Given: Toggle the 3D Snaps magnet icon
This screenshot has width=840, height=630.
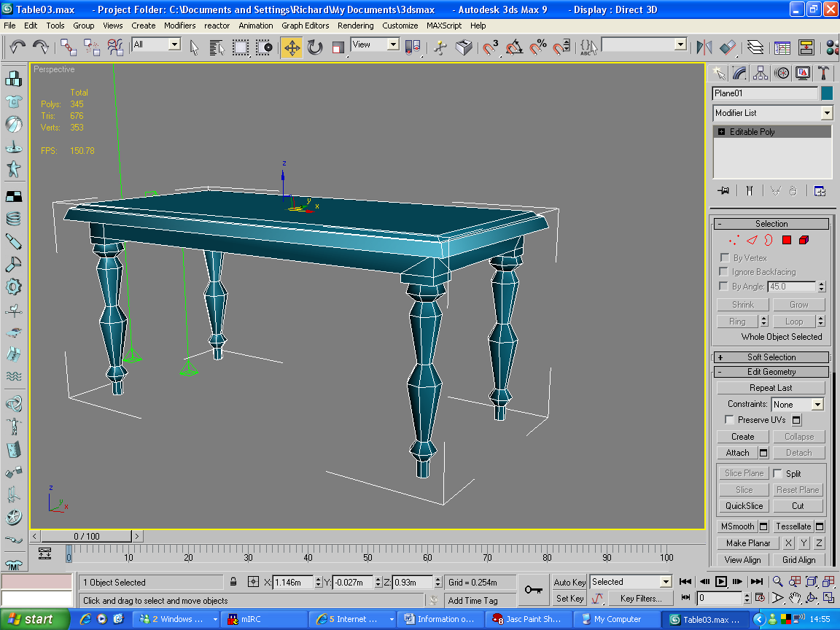Looking at the screenshot, I should click(490, 47).
